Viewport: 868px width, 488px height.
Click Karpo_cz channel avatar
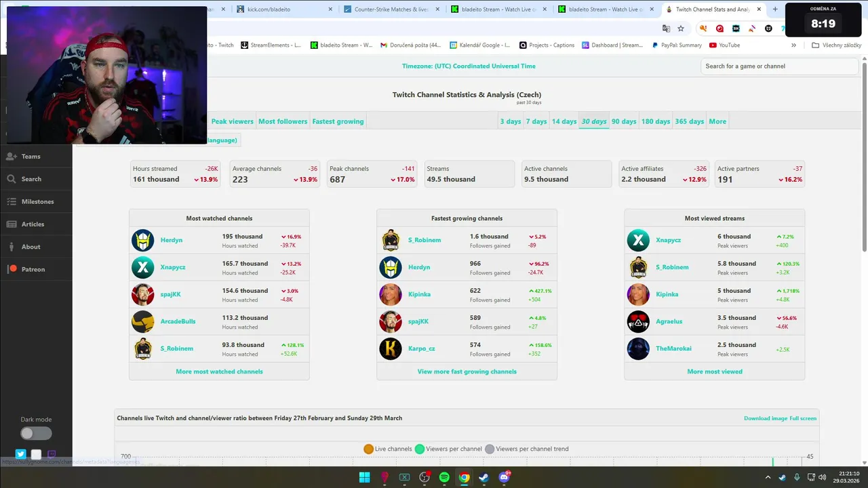(x=391, y=348)
